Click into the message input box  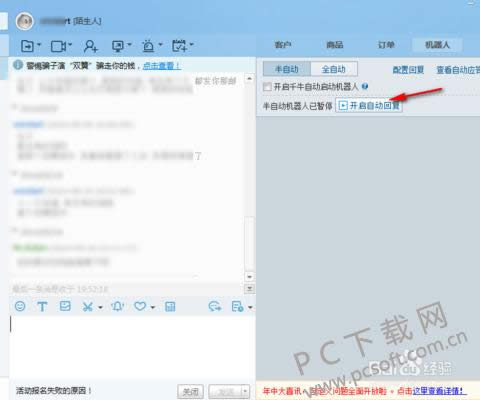tap(132, 347)
